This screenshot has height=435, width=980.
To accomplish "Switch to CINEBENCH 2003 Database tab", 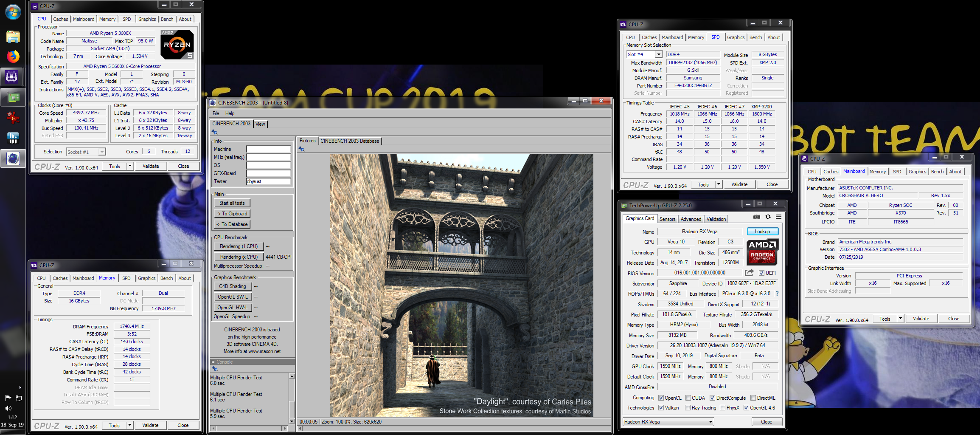I will (x=350, y=141).
